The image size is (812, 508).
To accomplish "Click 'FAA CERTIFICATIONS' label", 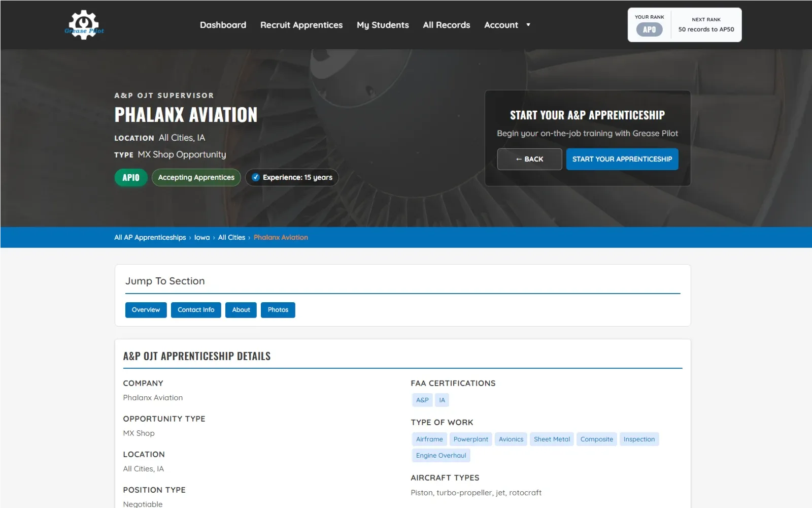I will pyautogui.click(x=453, y=384).
